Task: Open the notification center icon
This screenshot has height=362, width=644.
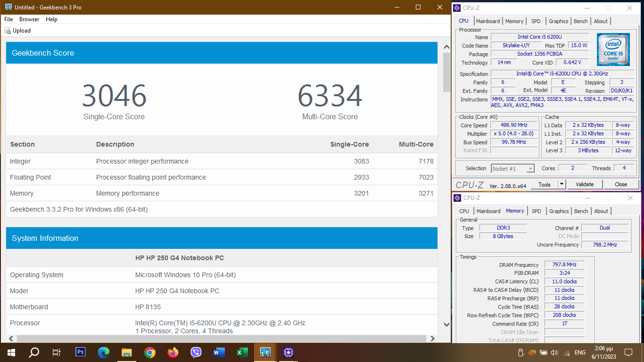Action: pos(628,352)
